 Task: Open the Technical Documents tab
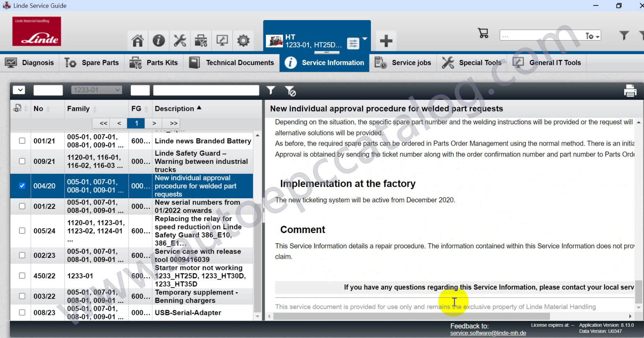(231, 63)
